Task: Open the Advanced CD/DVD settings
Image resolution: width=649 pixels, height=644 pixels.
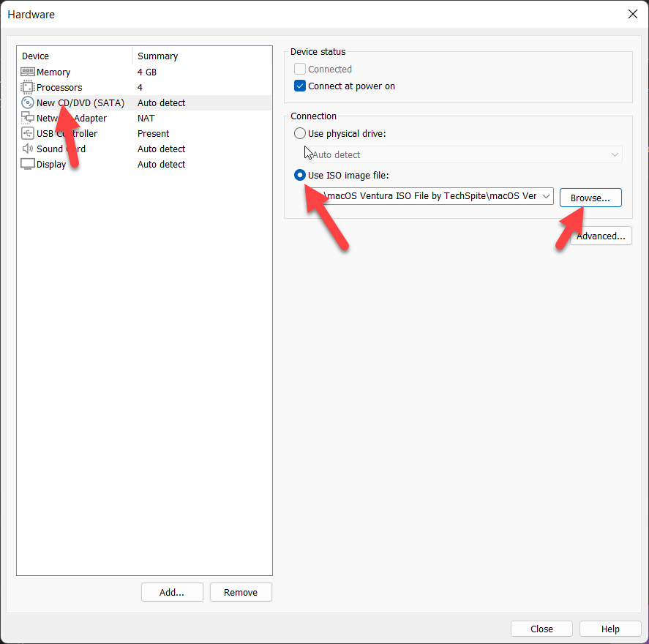Action: tap(601, 236)
